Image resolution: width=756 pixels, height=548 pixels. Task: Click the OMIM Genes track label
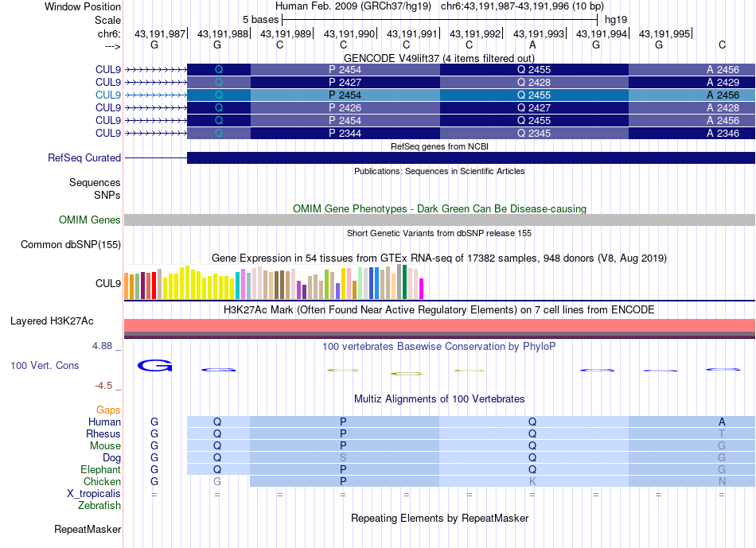click(90, 220)
